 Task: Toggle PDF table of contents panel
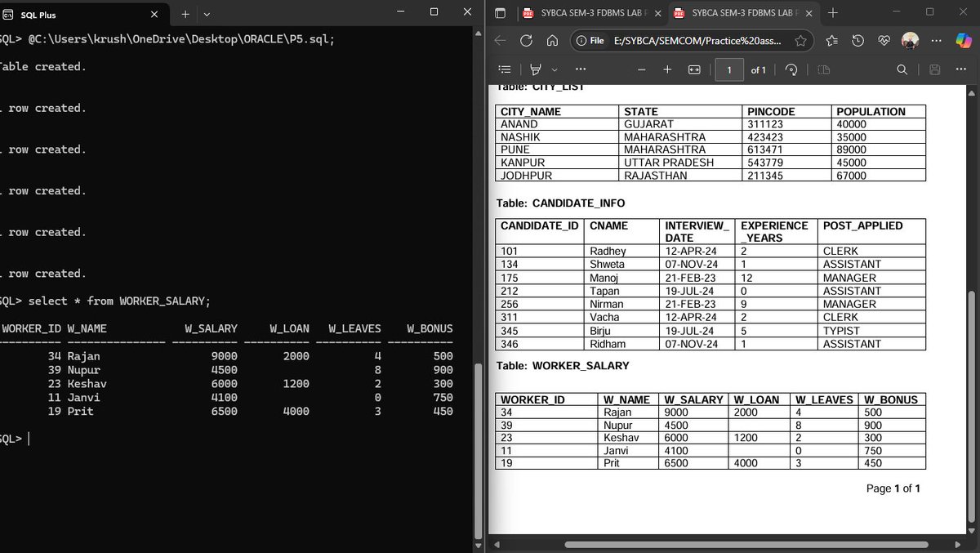coord(505,69)
